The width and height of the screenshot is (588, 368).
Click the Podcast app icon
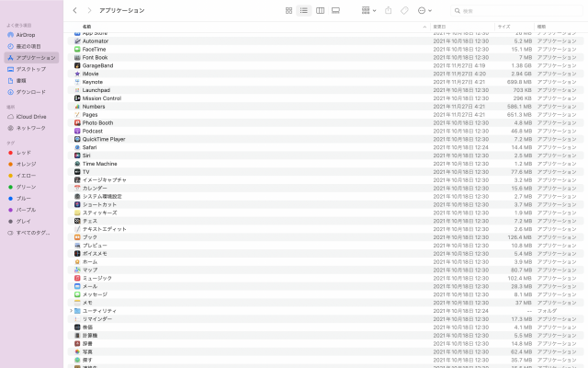[77, 131]
